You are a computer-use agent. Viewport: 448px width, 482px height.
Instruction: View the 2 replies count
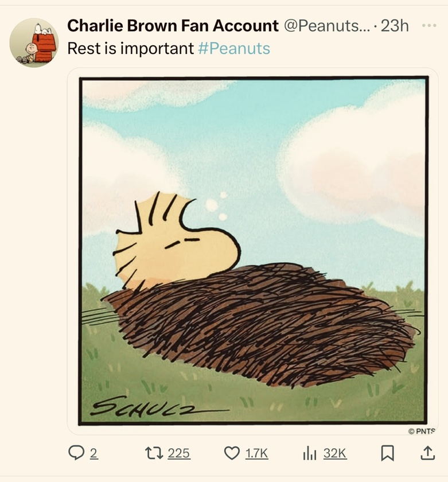click(94, 453)
